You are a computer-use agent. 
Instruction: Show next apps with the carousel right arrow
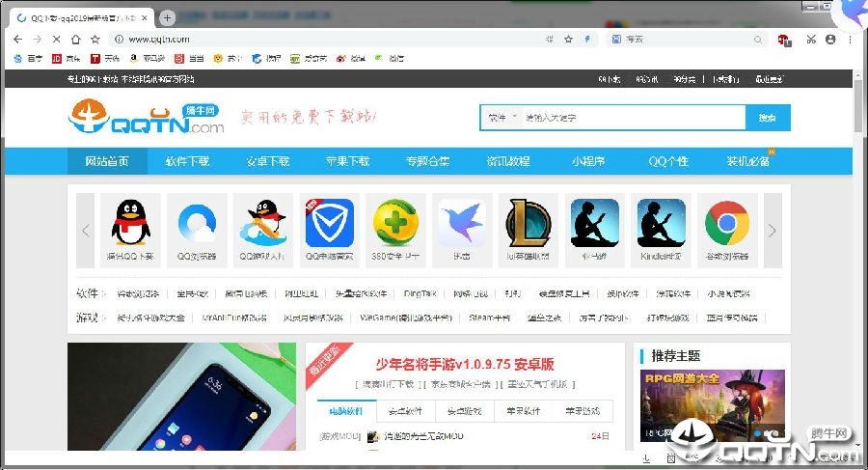[773, 231]
